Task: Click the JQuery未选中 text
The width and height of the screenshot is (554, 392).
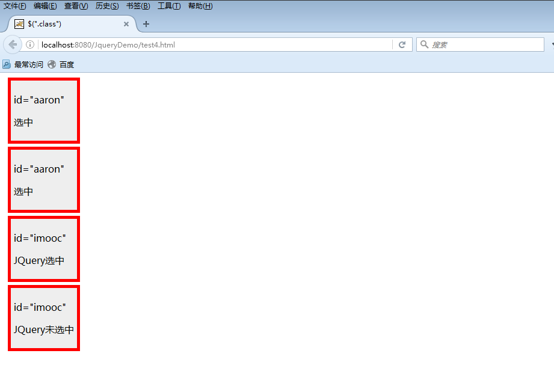Action: pos(44,330)
